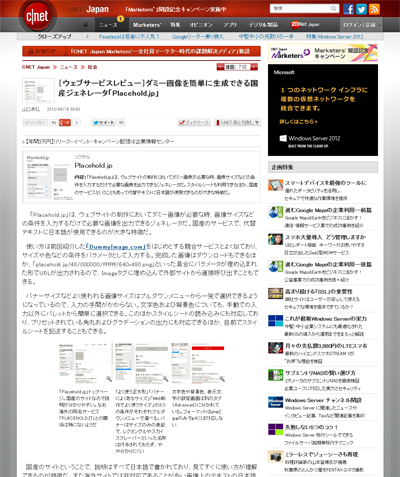Screen dimensions: 400x477
Task: Open 'Facebookは若者に不人気?' close-up link
Action: point(129,36)
